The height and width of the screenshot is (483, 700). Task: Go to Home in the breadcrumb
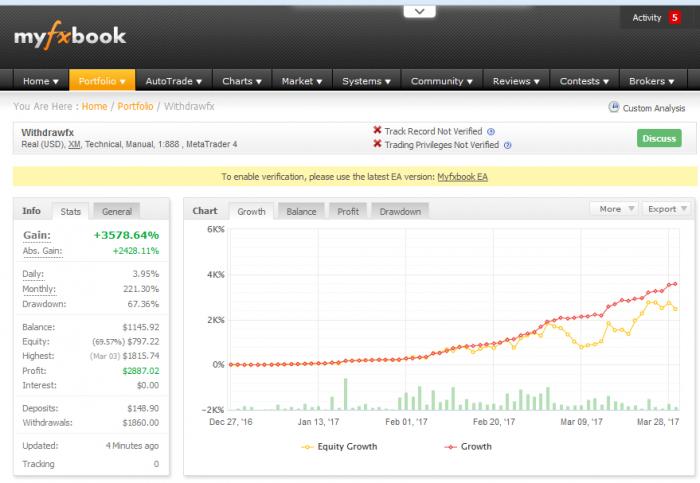[x=94, y=106]
